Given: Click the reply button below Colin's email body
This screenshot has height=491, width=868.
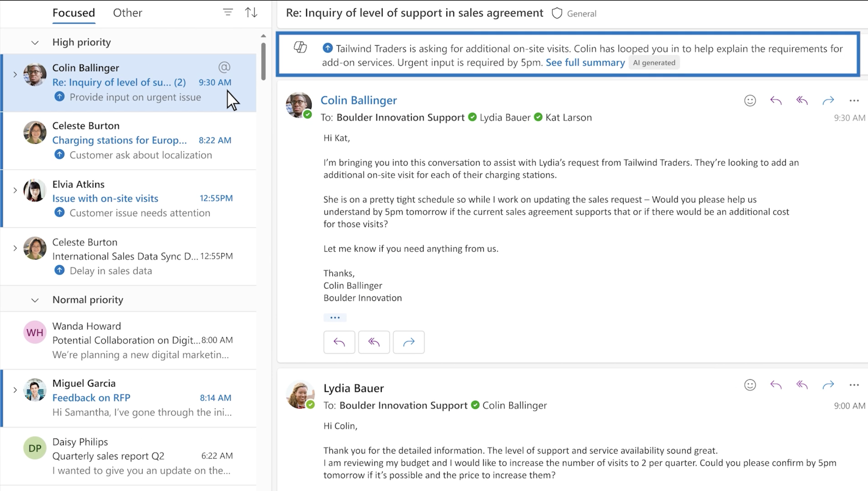Looking at the screenshot, I should coord(339,342).
